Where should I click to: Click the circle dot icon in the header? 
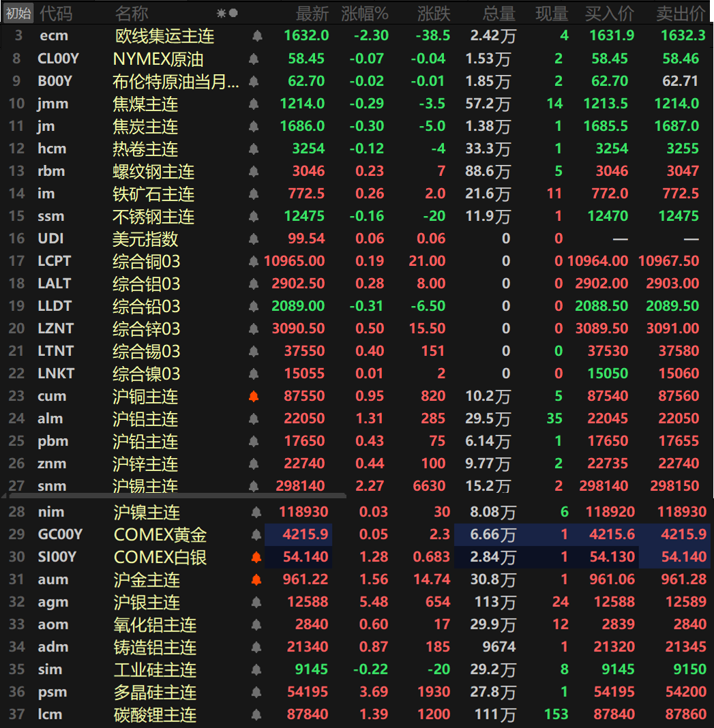(233, 13)
